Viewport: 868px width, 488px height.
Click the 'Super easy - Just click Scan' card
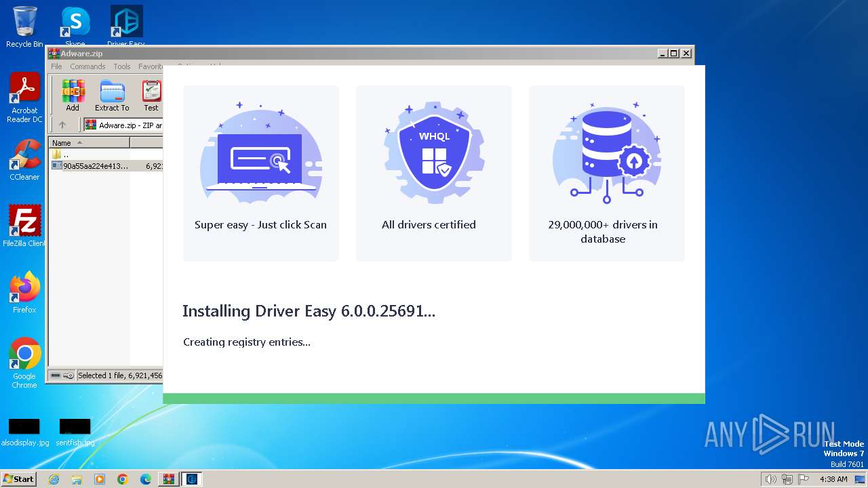click(261, 174)
